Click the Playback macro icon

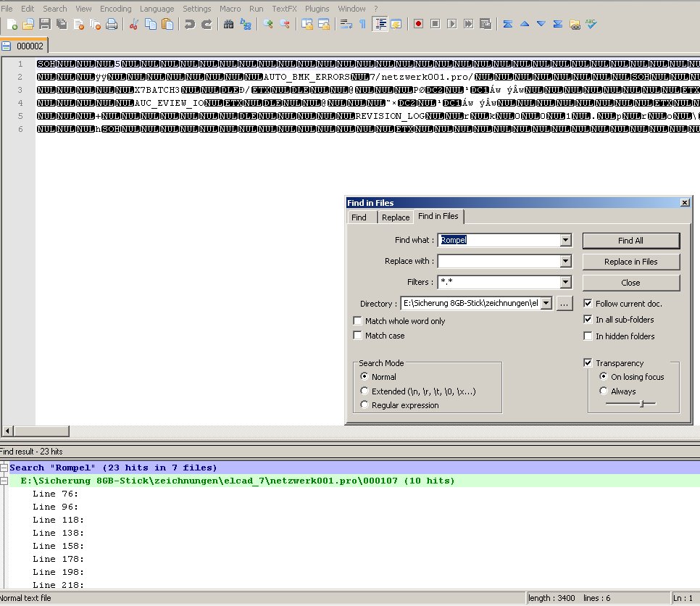(451, 24)
